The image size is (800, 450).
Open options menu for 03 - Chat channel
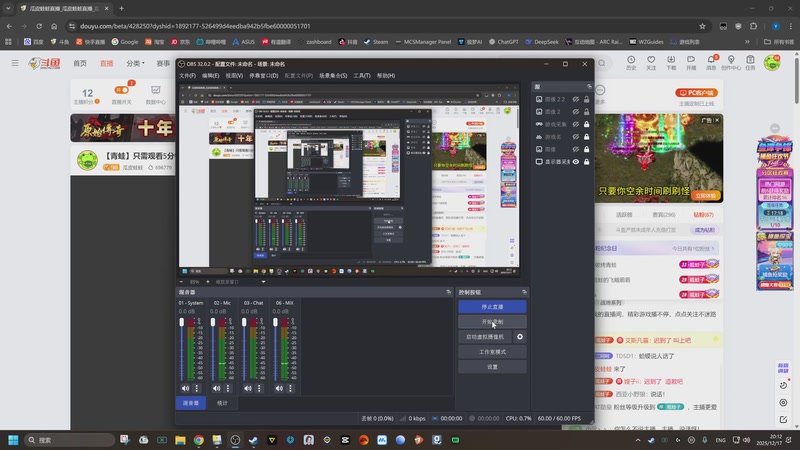pyautogui.click(x=260, y=388)
